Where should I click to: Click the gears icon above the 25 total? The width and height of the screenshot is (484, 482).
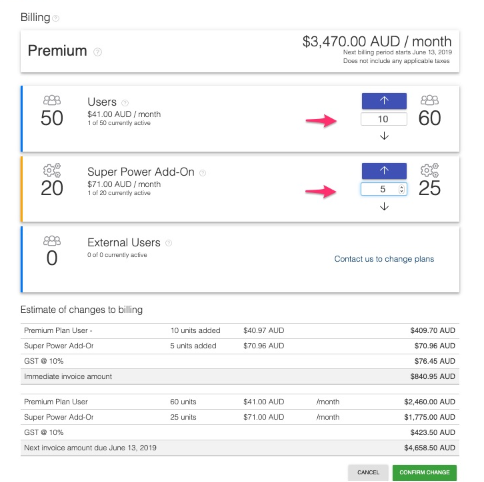430,170
